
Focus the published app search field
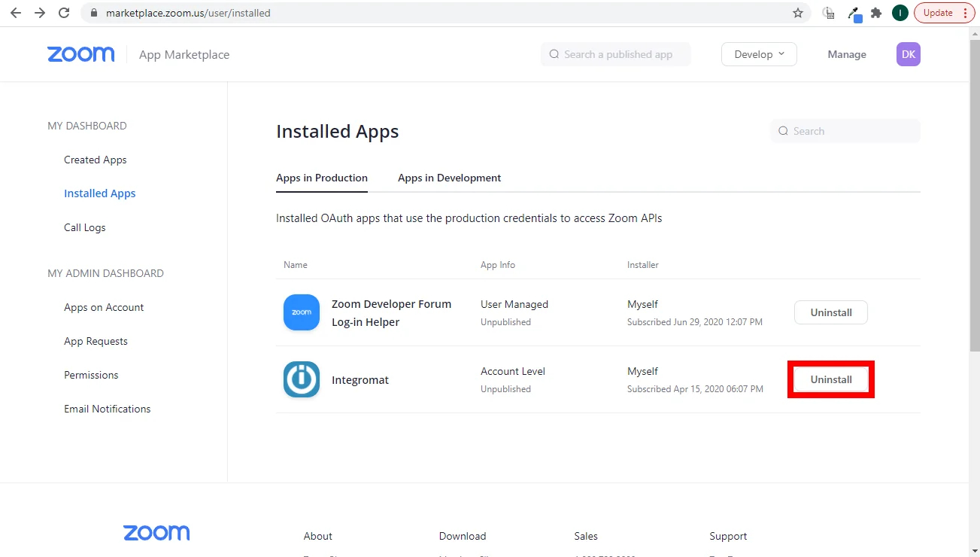click(616, 54)
